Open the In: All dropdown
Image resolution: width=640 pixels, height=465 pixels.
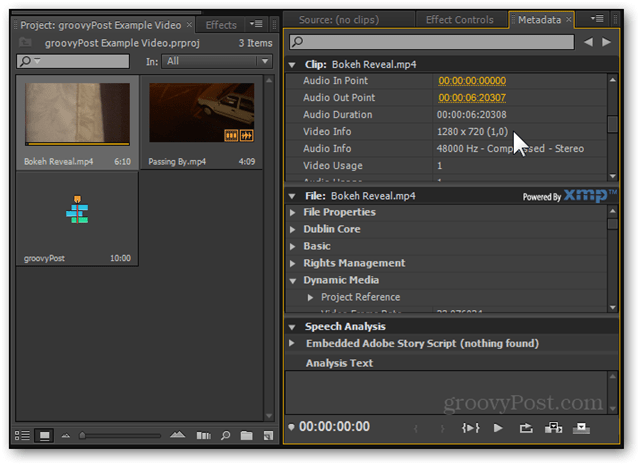(x=217, y=61)
